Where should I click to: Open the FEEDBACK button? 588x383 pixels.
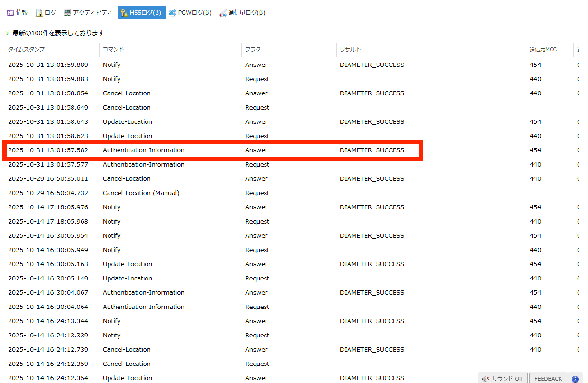[548, 379]
